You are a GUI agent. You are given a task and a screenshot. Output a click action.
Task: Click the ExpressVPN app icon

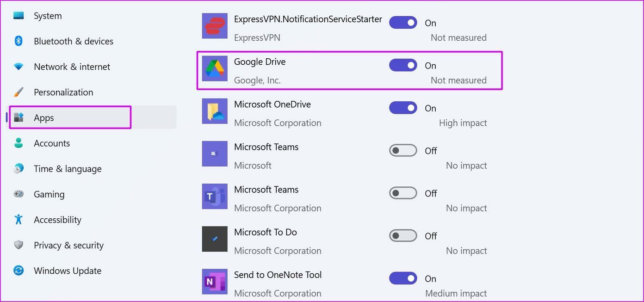pos(215,26)
